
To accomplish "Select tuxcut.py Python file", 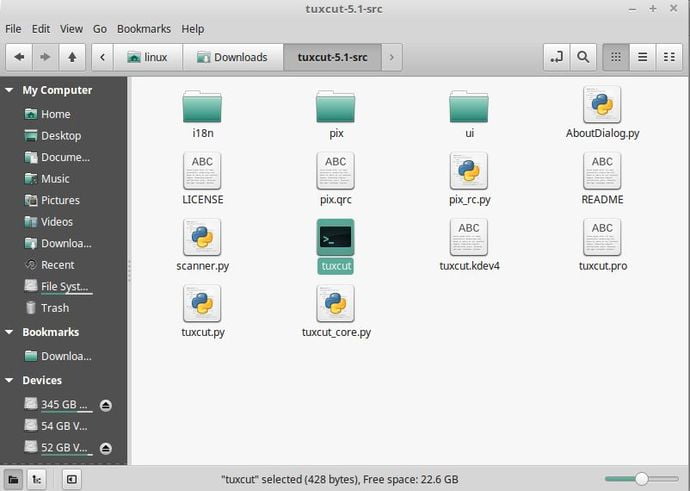I will [202, 311].
